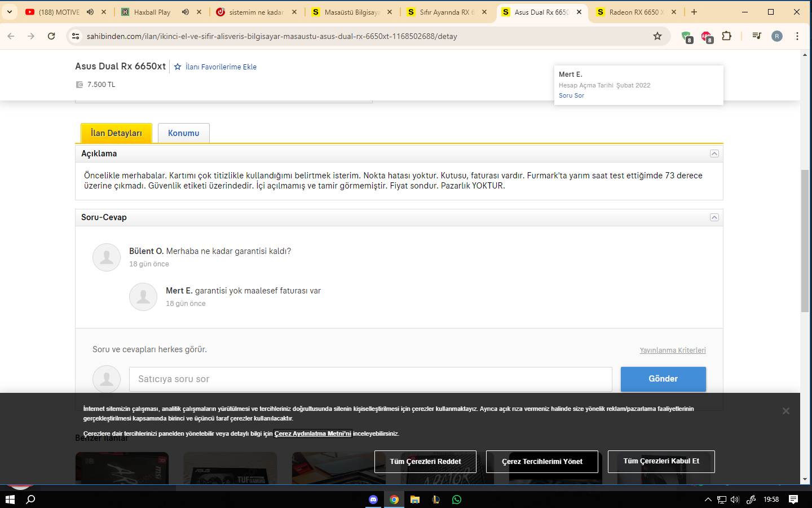
Task: Click the Gönder button
Action: coord(663,379)
